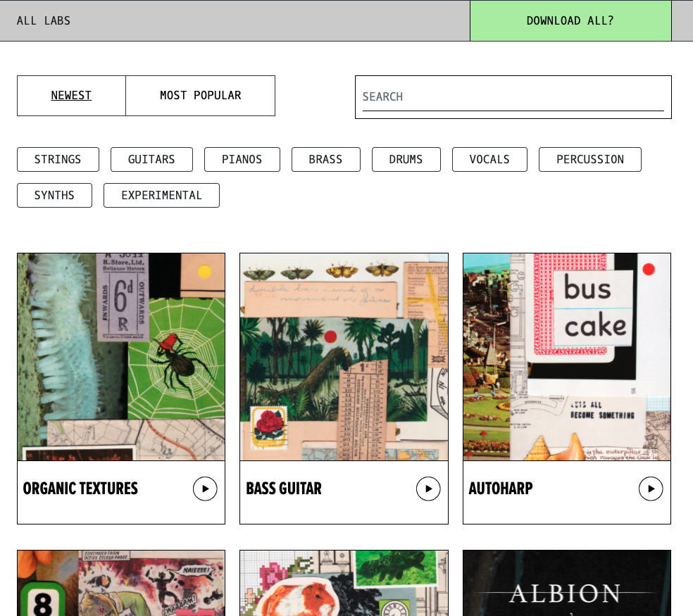Filter by Brass category
Viewport: 693px width, 616px height.
[326, 160]
